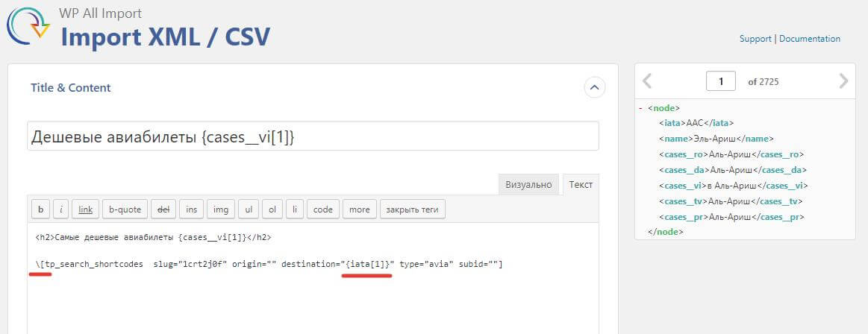Viewport: 868px width, 334px height.
Task: Switch to the Текст tab
Action: [x=580, y=184]
